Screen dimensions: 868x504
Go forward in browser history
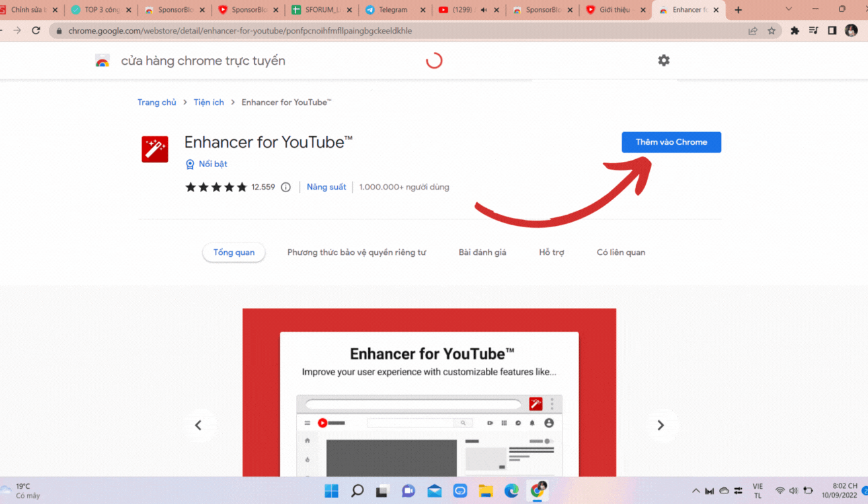[x=17, y=30]
